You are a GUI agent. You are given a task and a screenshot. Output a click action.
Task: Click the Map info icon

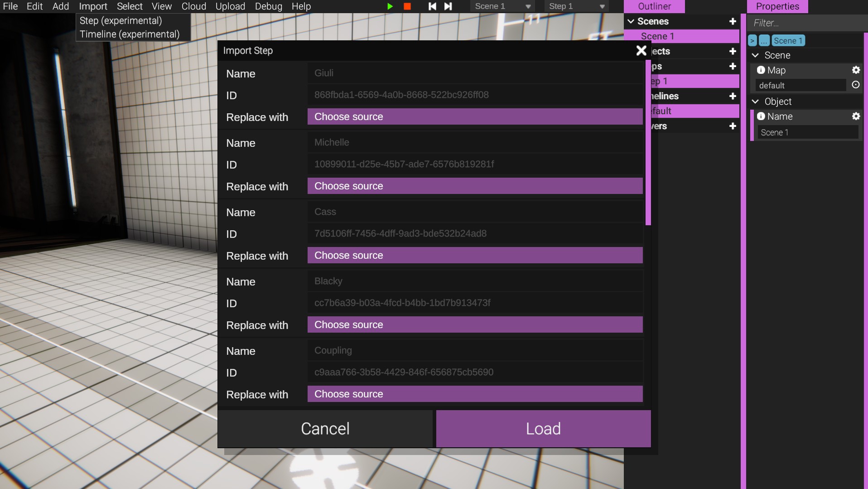click(x=761, y=70)
